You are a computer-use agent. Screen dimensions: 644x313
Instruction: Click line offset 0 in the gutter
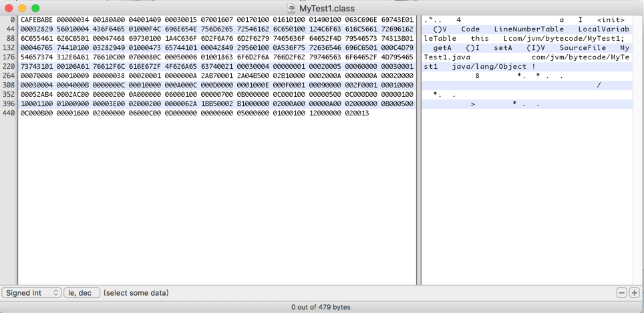[x=13, y=20]
